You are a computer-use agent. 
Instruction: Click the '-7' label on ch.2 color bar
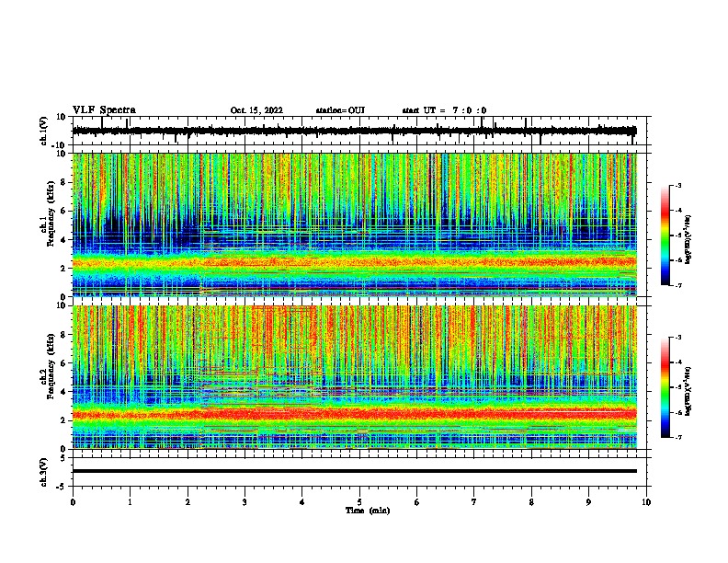[677, 437]
